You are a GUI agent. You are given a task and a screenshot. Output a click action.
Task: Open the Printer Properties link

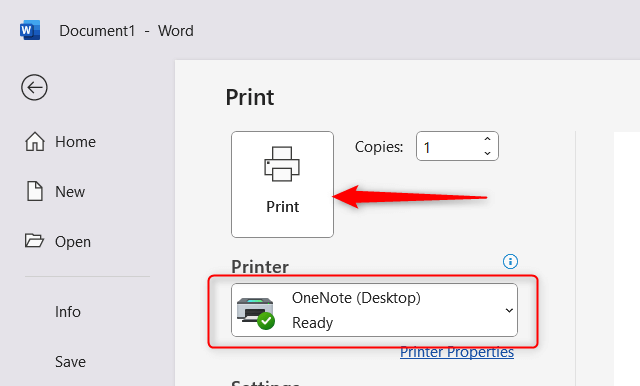[457, 352]
